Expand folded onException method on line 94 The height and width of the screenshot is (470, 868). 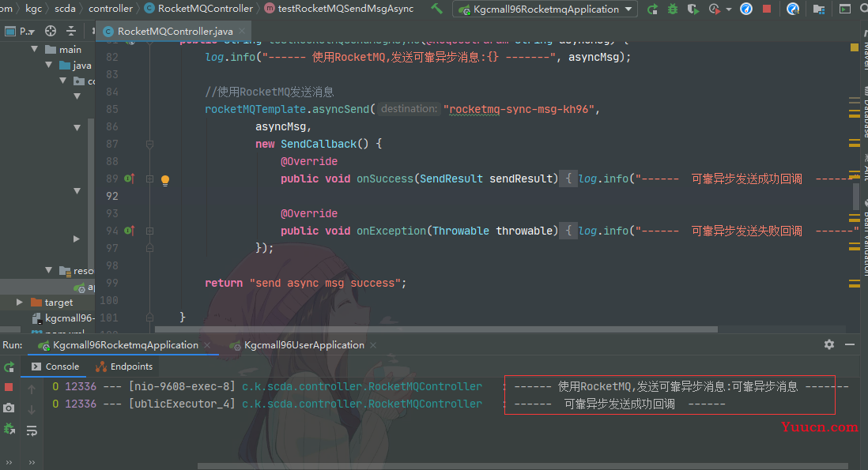pos(149,231)
